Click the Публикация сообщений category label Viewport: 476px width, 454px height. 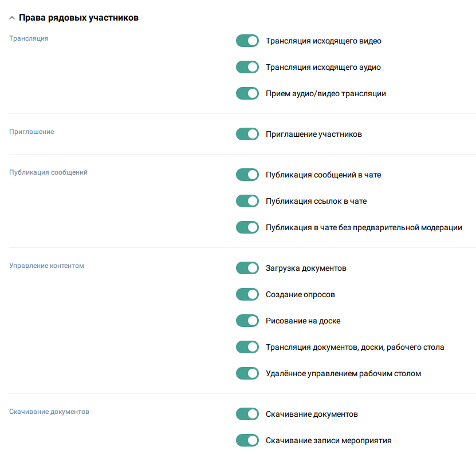point(48,172)
